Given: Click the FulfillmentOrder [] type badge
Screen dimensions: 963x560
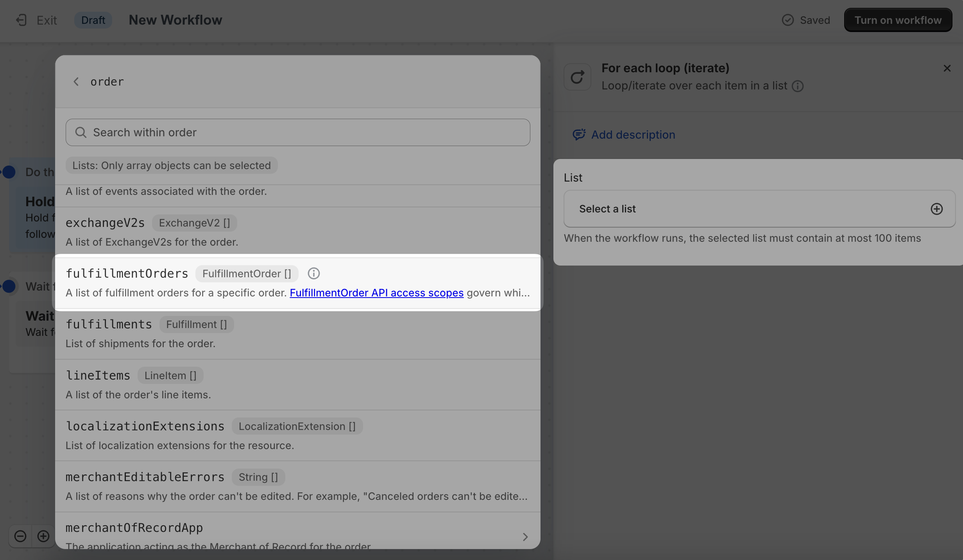Looking at the screenshot, I should pos(247,274).
